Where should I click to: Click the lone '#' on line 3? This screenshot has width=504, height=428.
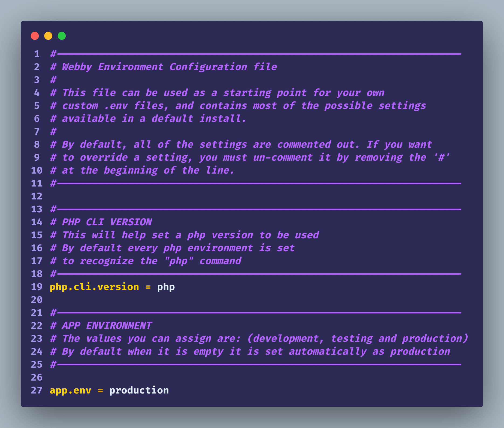tap(53, 80)
